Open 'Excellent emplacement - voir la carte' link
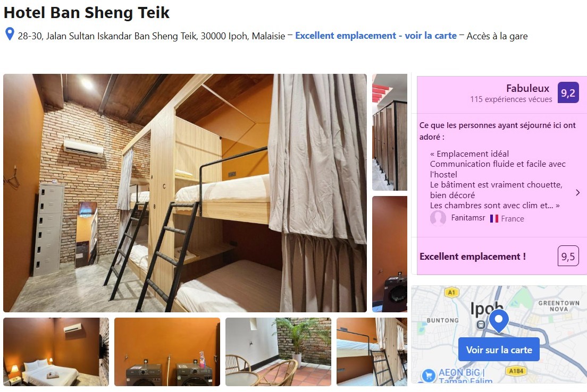 pyautogui.click(x=376, y=36)
